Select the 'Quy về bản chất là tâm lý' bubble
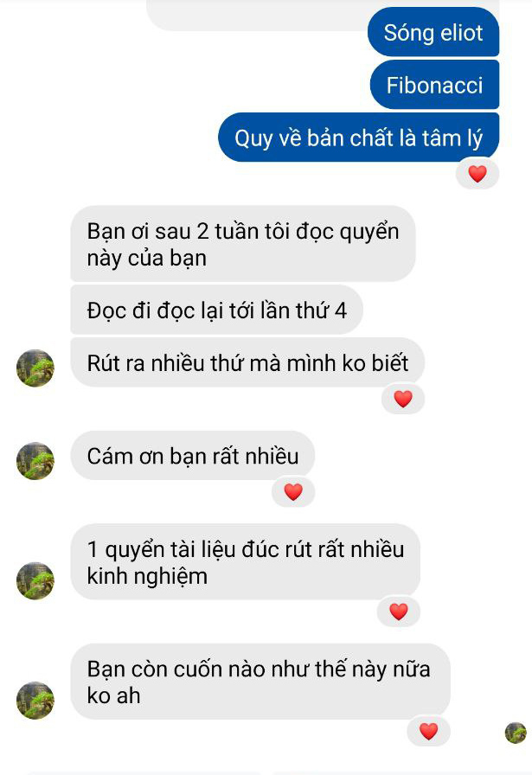The image size is (532, 775). pyautogui.click(x=358, y=138)
